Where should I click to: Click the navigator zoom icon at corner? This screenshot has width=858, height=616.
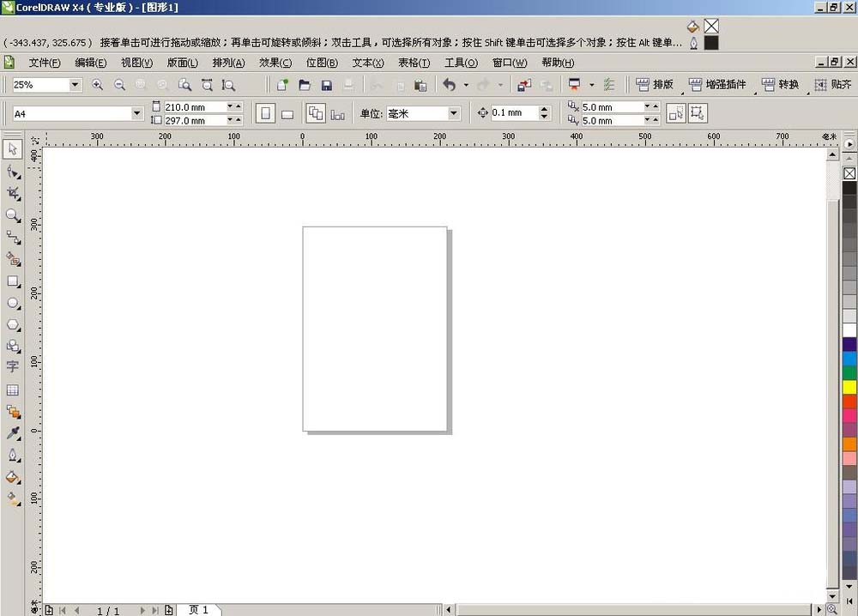832,609
